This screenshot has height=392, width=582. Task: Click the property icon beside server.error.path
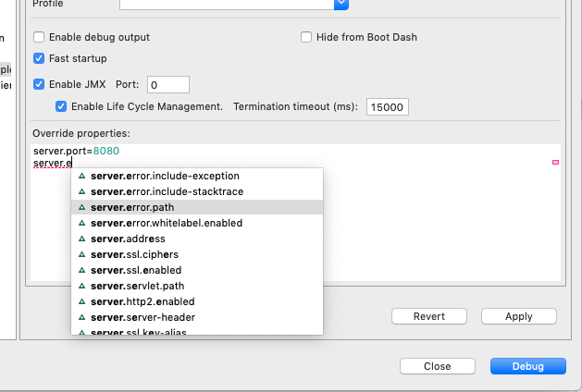coord(81,207)
